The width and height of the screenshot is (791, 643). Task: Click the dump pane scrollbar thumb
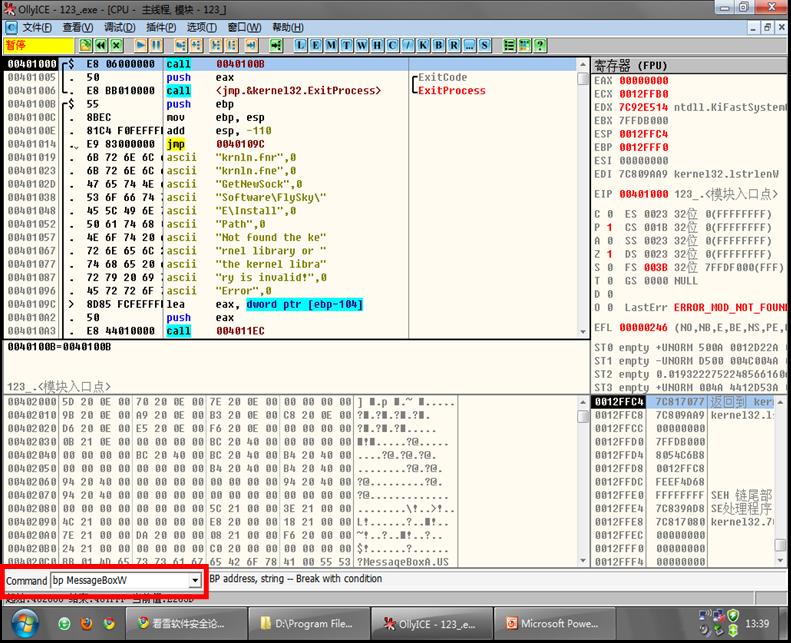tap(583, 417)
